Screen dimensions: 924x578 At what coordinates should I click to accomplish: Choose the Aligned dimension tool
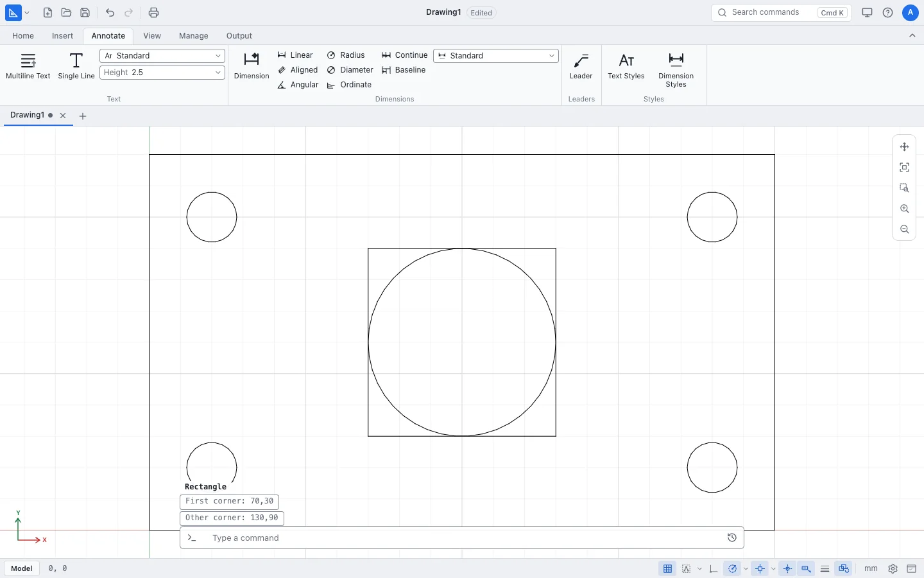tap(298, 70)
